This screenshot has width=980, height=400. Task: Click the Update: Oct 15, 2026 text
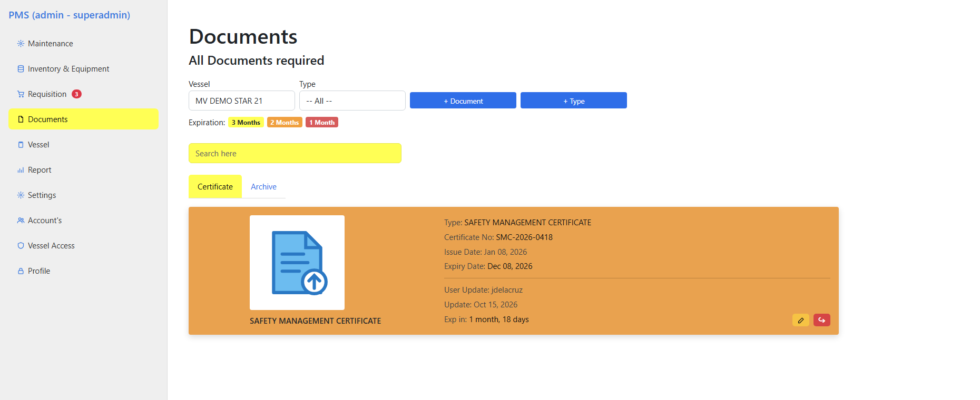point(481,305)
